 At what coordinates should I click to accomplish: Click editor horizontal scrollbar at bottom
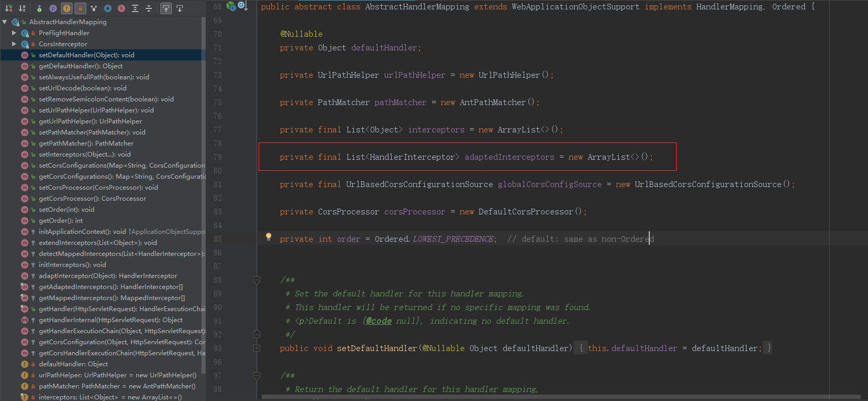(561, 397)
